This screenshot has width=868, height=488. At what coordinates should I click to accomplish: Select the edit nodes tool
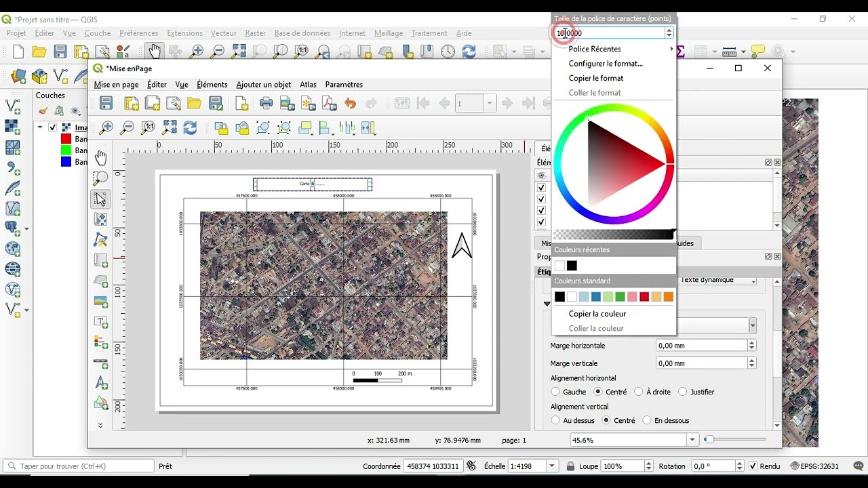coord(100,240)
